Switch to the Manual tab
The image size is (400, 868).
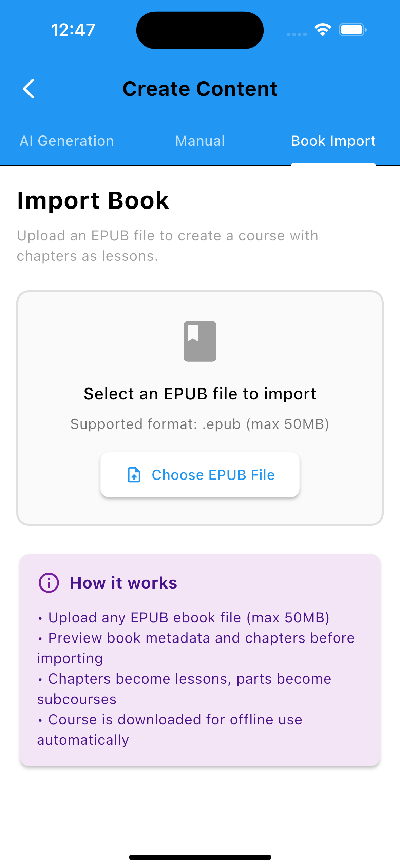click(x=200, y=141)
